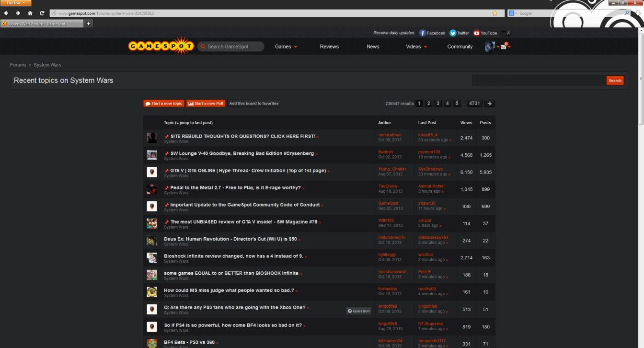Image resolution: width=644 pixels, height=348 pixels.
Task: Click the magnifier icon in the GameSpot search bar
Action: click(202, 46)
